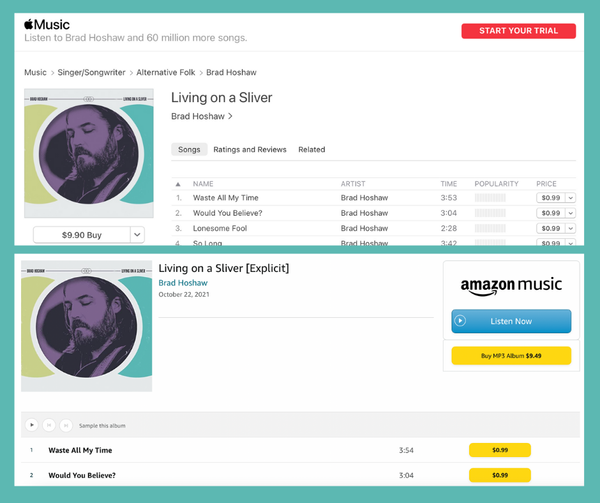
Task: Sort by the PRICE column header
Action: pos(546,184)
